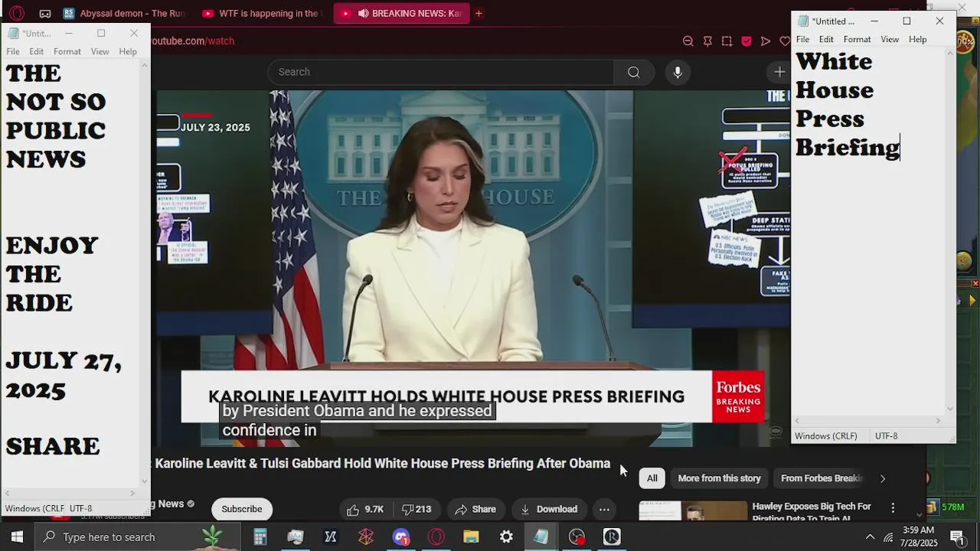Expand the system tray hidden icons chevron
This screenshot has height=551, width=980.
[x=870, y=536]
